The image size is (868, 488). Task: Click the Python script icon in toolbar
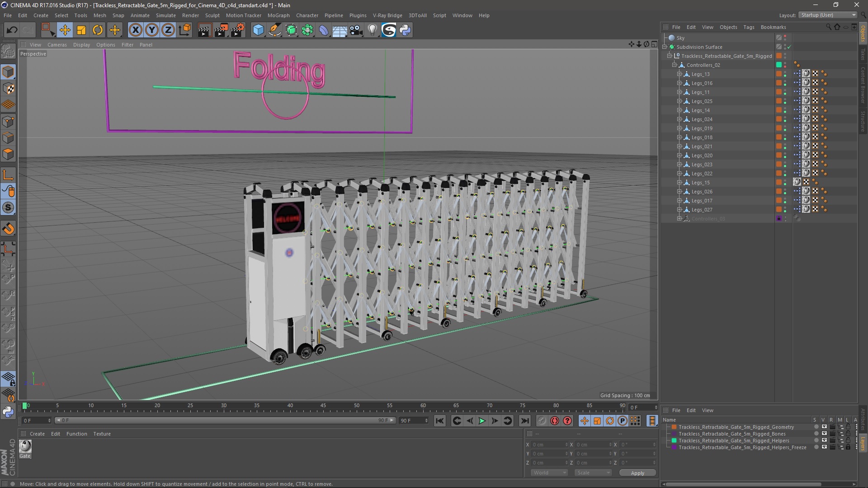coord(405,30)
